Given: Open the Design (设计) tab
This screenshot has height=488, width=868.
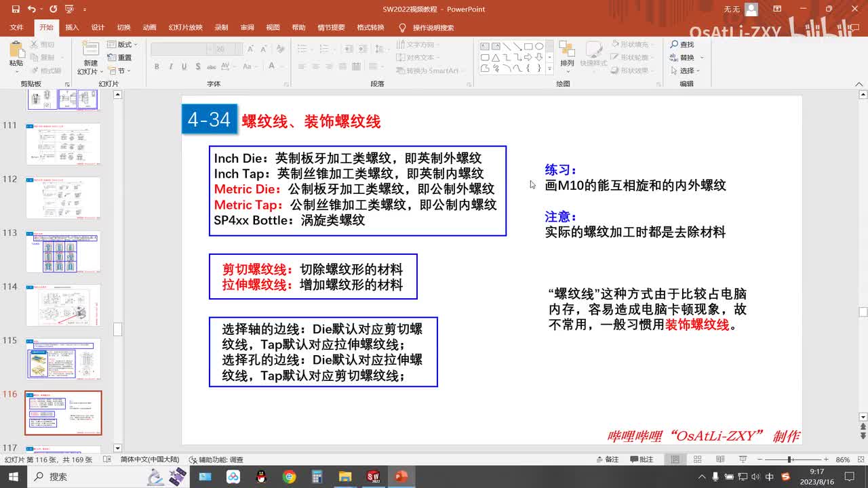Looking at the screenshot, I should (x=98, y=28).
